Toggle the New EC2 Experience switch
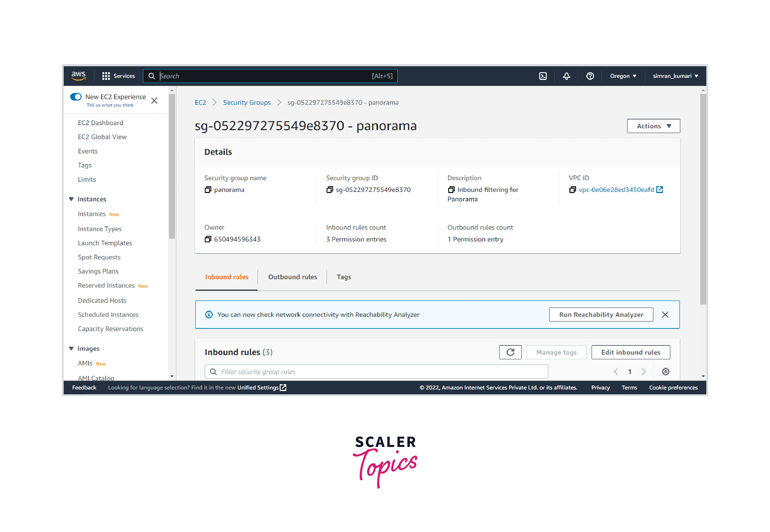Viewport: 770px width, 532px height. (x=76, y=97)
